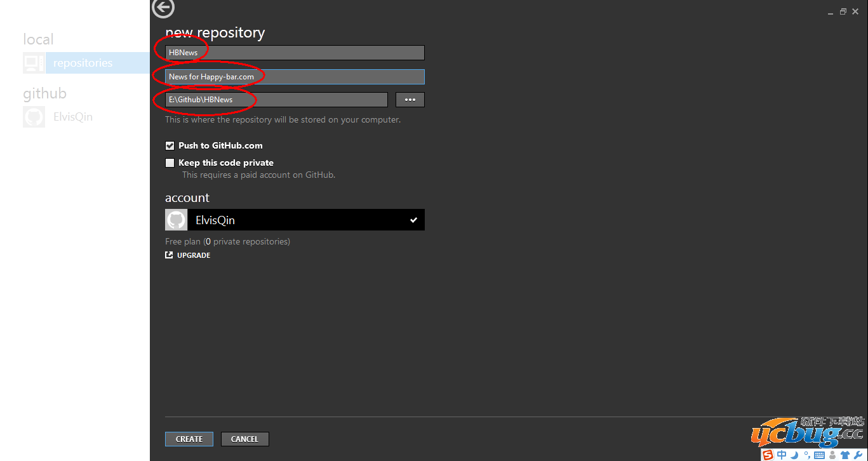Toggle the Chinese input mode icon
This screenshot has height=461, width=868.
(782, 455)
